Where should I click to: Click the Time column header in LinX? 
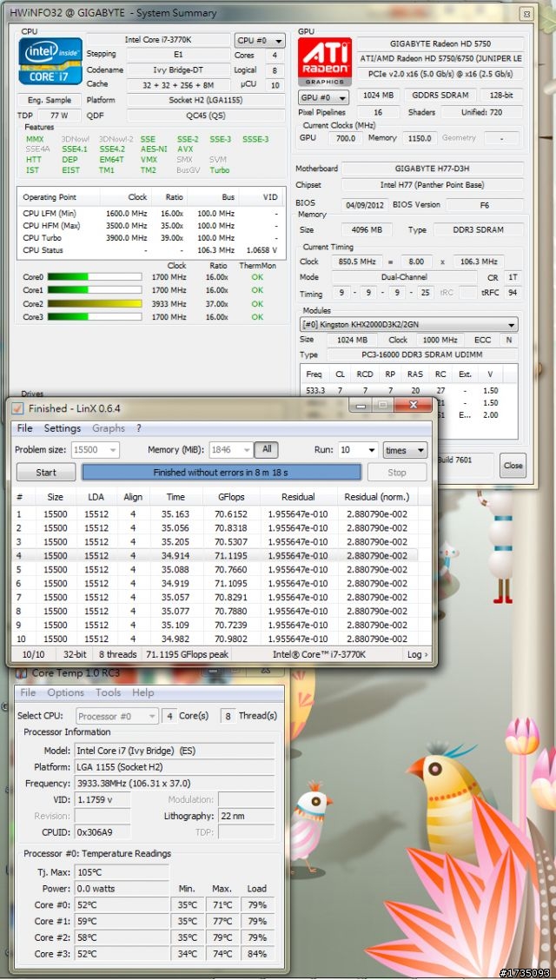[175, 497]
